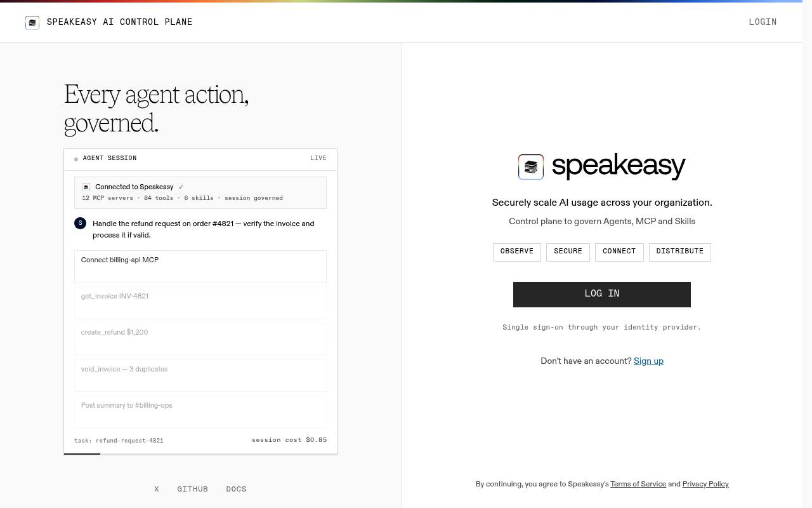Click the LOG IN button

tap(602, 295)
